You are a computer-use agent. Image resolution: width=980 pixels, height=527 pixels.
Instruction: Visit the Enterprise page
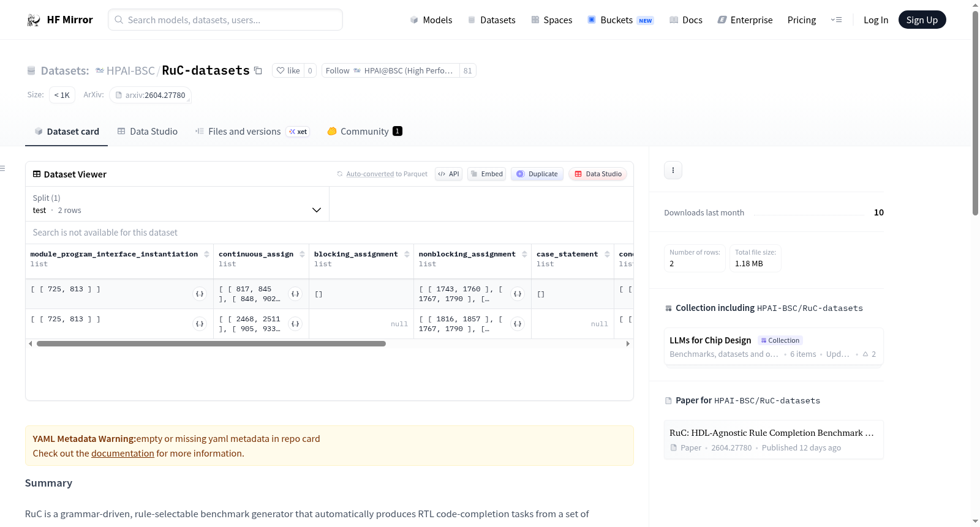[x=745, y=20]
